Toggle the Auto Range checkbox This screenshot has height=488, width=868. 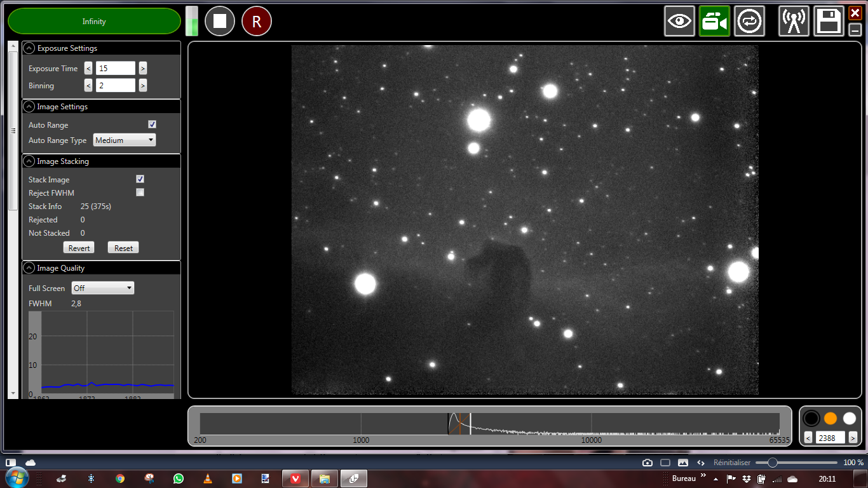pos(152,125)
